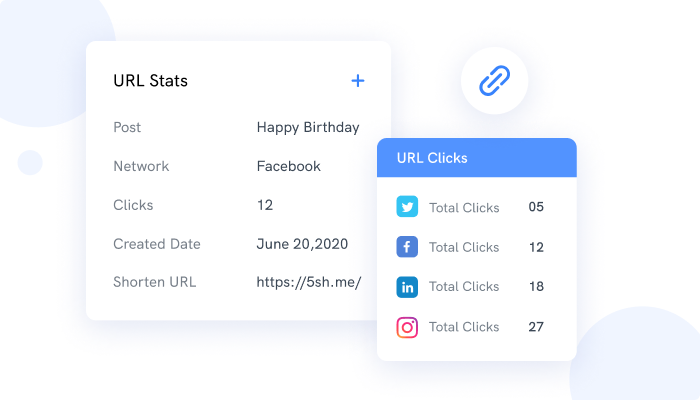The width and height of the screenshot is (700, 400).
Task: Click the Facebook row Total Clicks label
Action: tap(464, 247)
